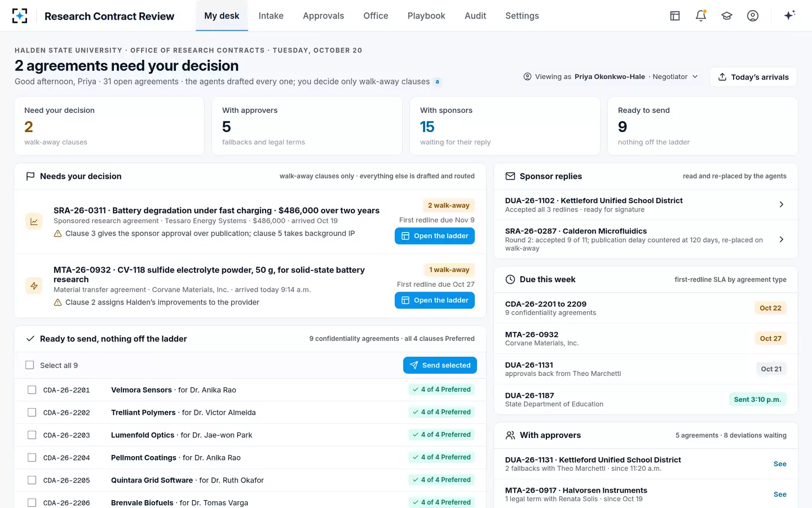
Task: Click the warning triangle on Clause 3 note
Action: pos(58,234)
